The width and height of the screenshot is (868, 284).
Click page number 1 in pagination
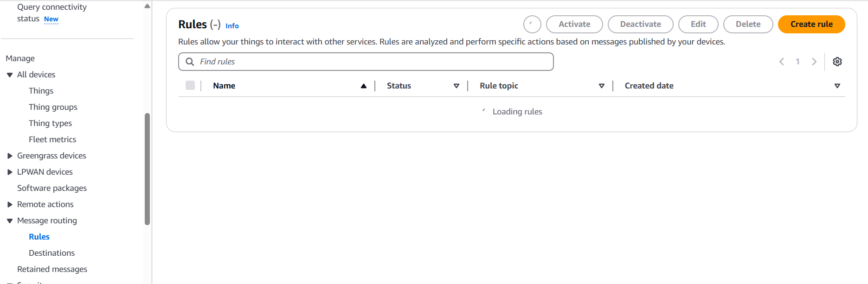pos(797,62)
